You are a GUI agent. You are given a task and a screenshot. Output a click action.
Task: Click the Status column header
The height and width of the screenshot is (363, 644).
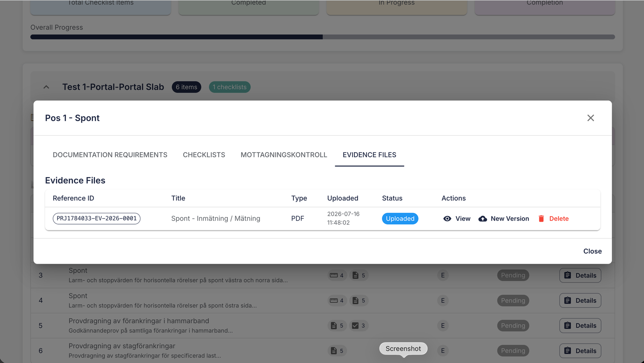pyautogui.click(x=392, y=198)
